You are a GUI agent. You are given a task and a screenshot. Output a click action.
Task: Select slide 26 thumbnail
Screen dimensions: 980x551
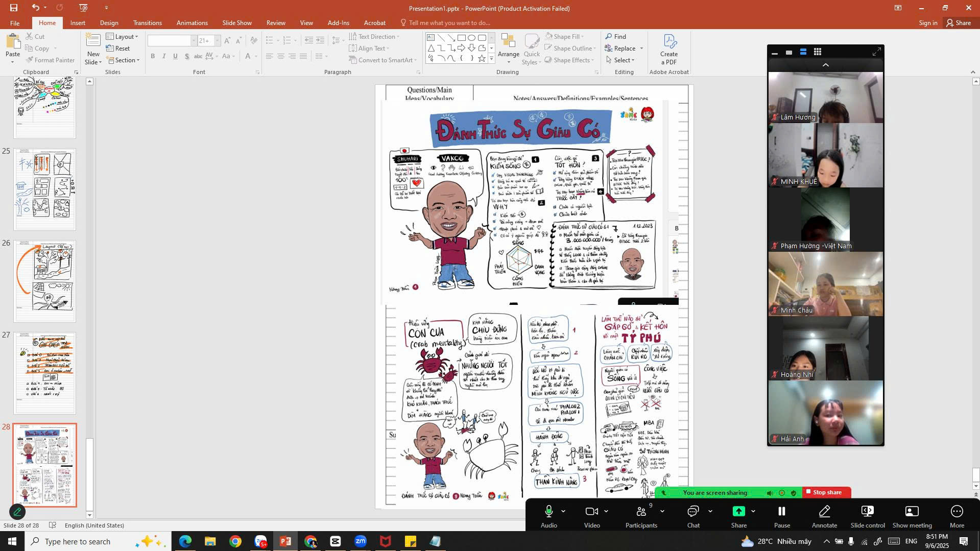pyautogui.click(x=45, y=281)
